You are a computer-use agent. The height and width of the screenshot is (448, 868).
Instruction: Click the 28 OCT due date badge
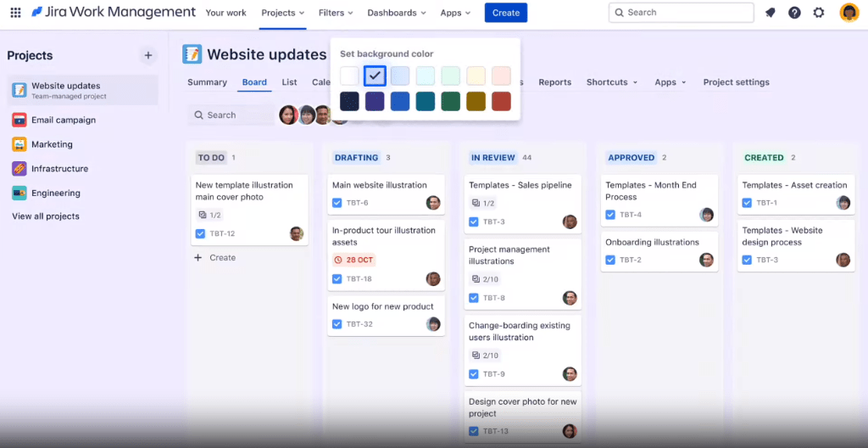(x=353, y=260)
